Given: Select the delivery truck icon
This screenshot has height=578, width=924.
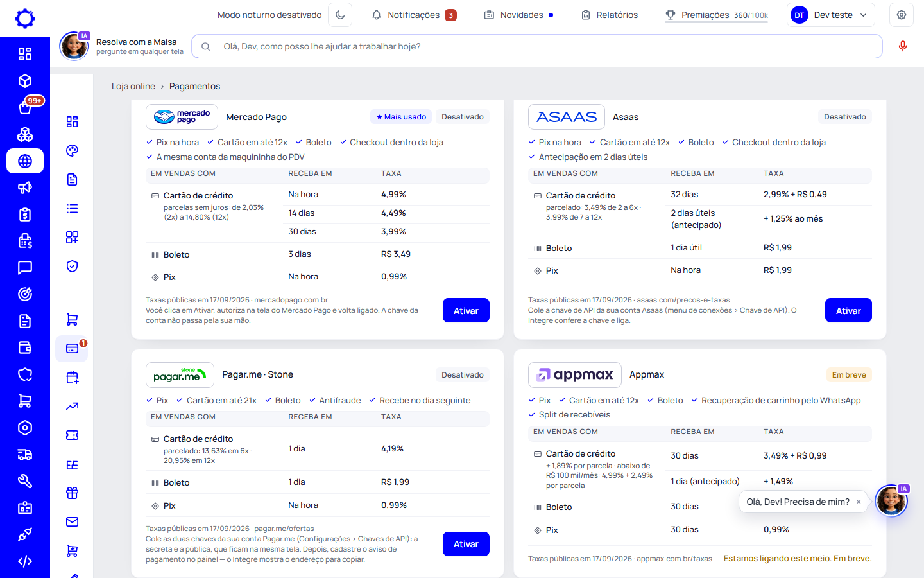Looking at the screenshot, I should [25, 455].
